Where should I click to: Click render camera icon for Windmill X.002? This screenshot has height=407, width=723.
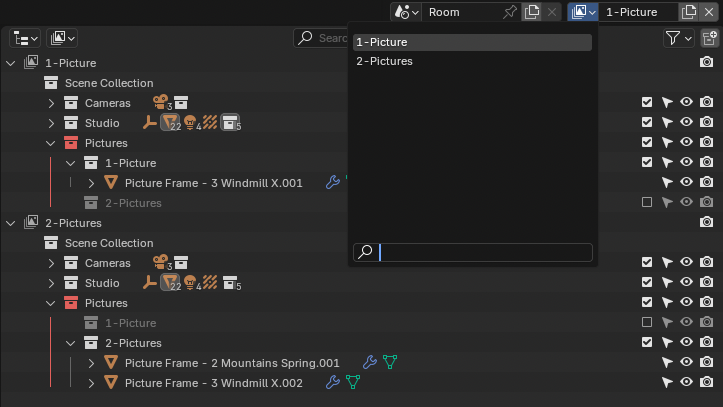coord(706,383)
